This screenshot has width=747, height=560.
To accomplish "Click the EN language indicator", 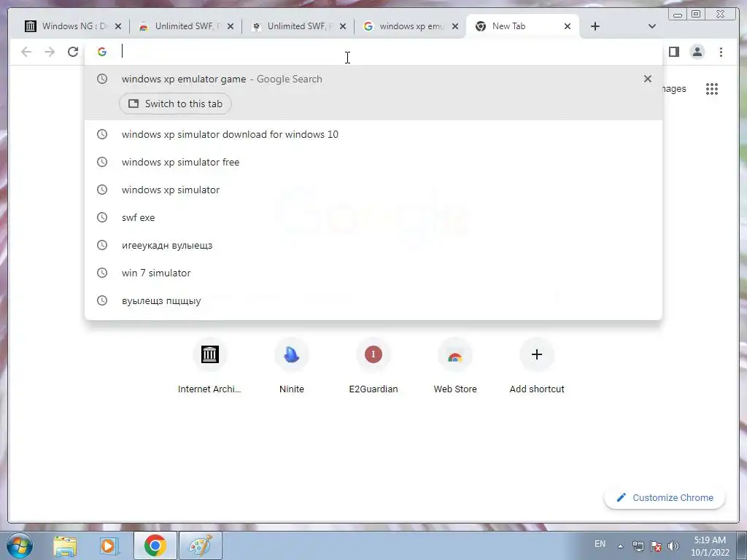I will (x=600, y=544).
